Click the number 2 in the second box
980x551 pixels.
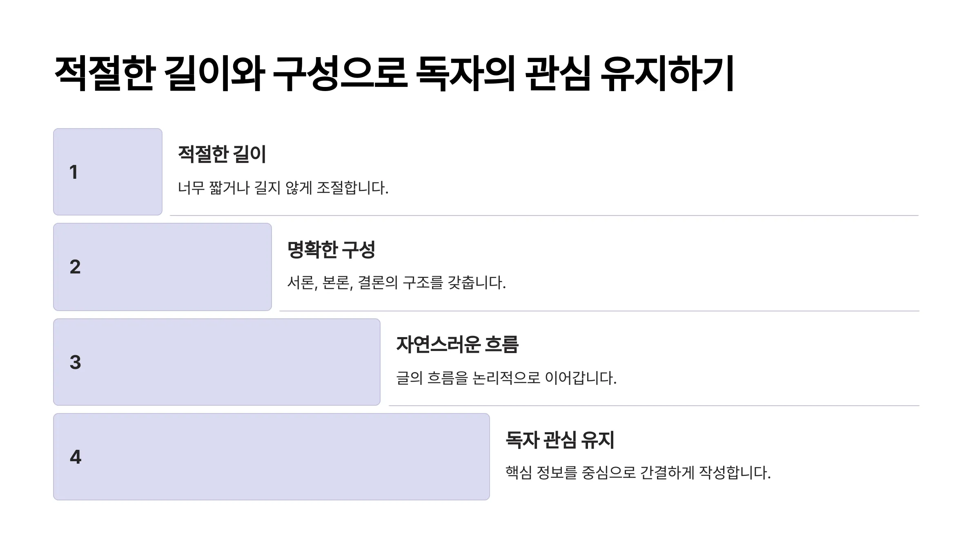(75, 267)
